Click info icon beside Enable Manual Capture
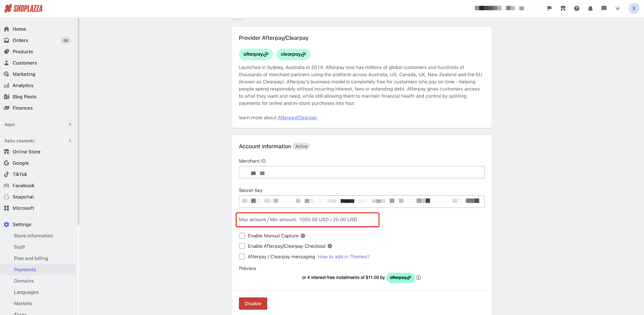This screenshot has width=644, height=315. (303, 236)
